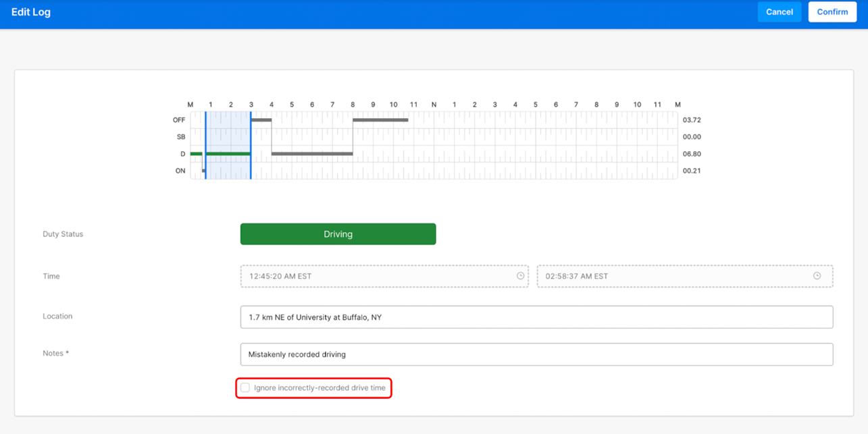Click the SB row label on the graph
Viewport: 868px width, 434px height.
[x=181, y=137]
